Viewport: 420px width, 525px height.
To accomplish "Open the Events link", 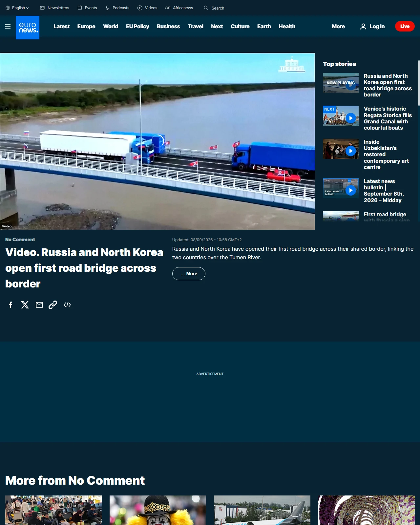I will pos(87,8).
